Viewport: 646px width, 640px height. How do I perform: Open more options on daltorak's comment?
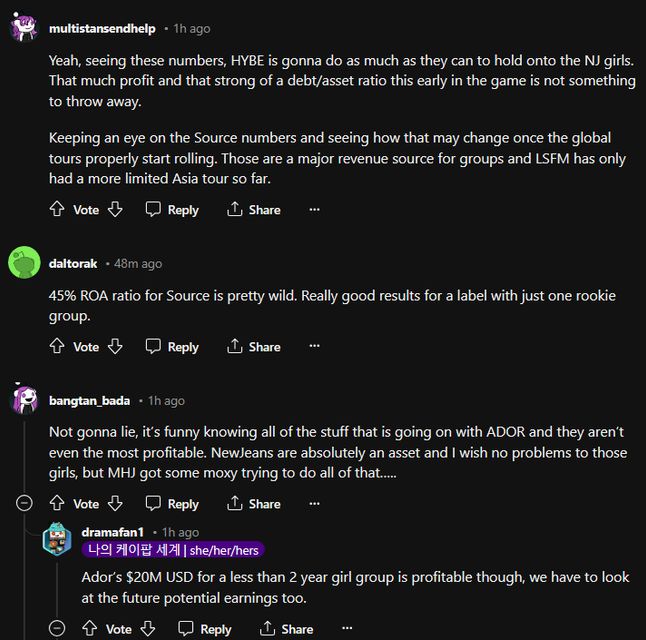point(314,347)
